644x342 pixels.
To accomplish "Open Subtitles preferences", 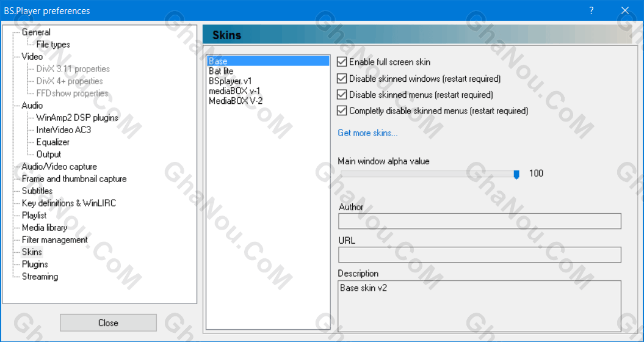I will point(37,191).
